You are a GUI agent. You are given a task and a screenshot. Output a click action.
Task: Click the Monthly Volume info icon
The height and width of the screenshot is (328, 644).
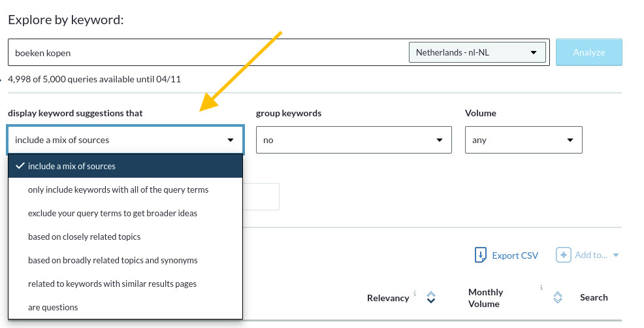click(541, 287)
